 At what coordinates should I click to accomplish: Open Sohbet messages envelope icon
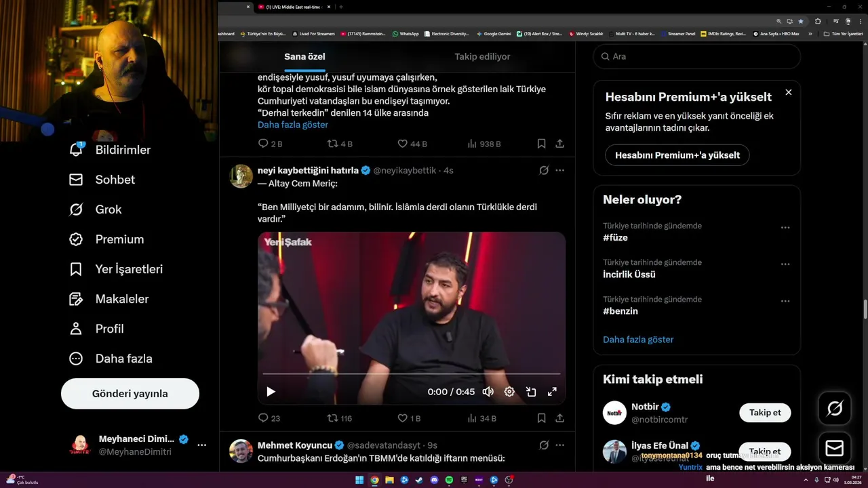coord(76,180)
